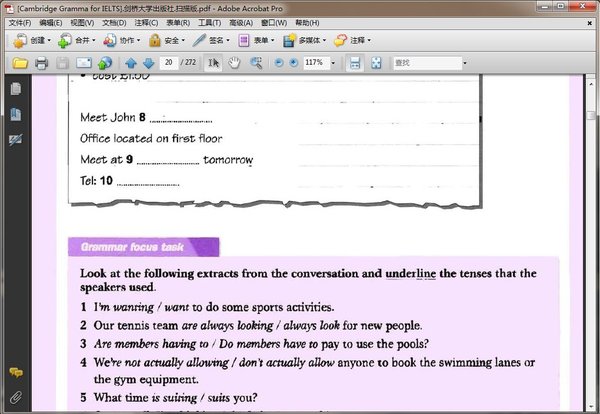Viewport: 600px width, 414px height.
Task: Expand the Comment toolbar dropdown arrow
Action: point(369,40)
